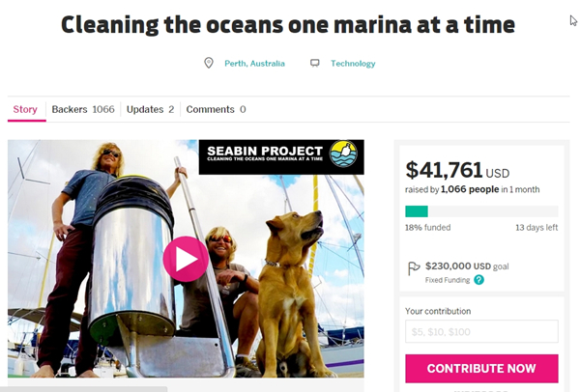Click the location pin icon
Viewport: 580px width, 392px height.
pos(209,63)
